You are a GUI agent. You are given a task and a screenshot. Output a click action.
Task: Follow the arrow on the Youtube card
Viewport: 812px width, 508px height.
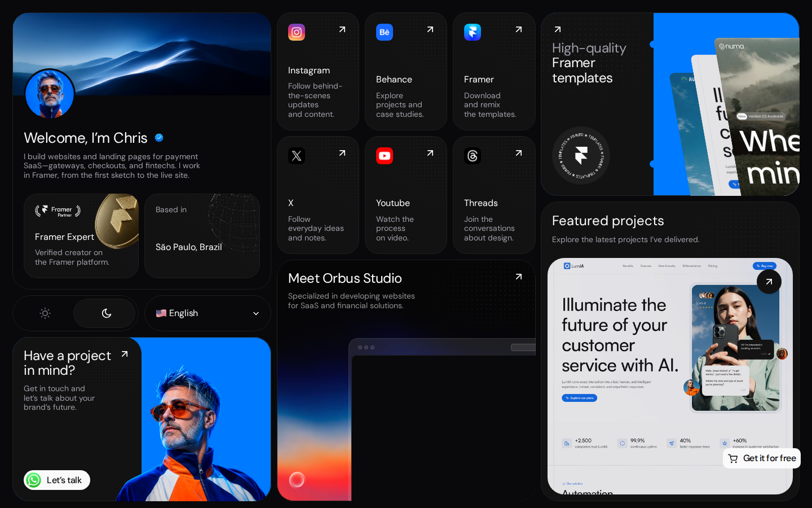430,153
